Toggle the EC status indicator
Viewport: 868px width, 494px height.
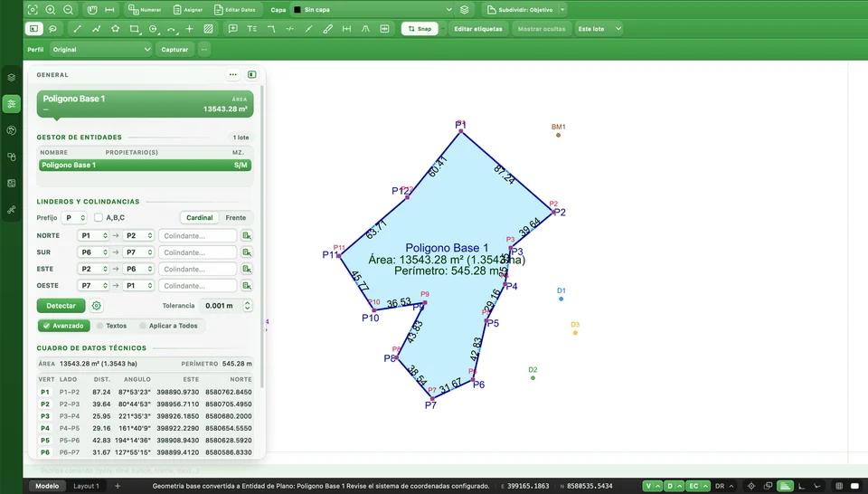click(697, 486)
